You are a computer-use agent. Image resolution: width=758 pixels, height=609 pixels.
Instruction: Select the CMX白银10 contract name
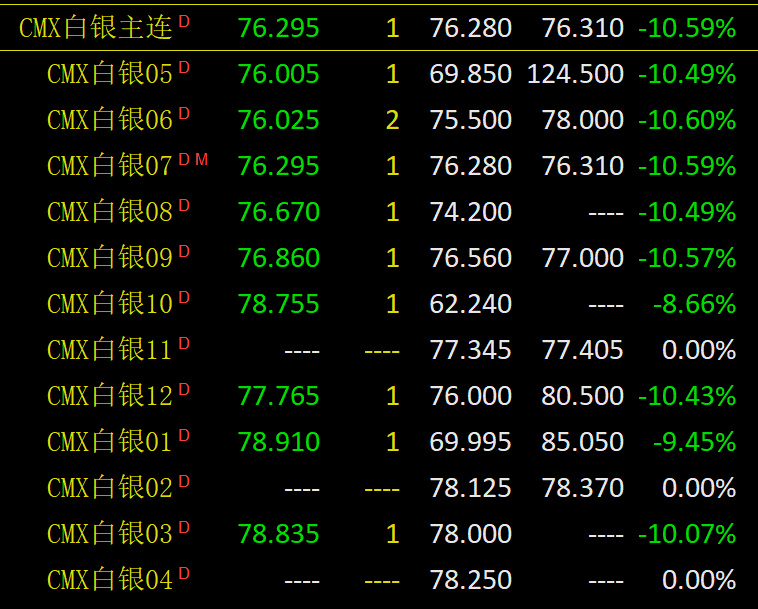click(110, 304)
